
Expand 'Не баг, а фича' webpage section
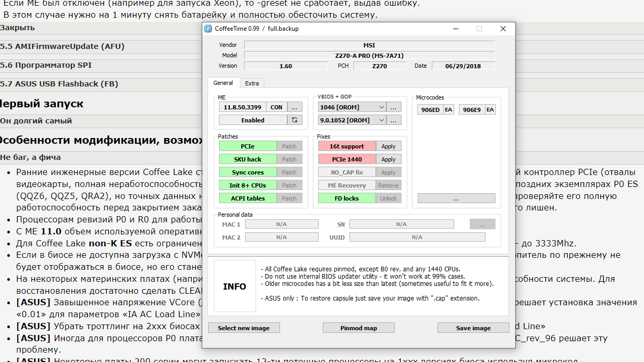30,157
